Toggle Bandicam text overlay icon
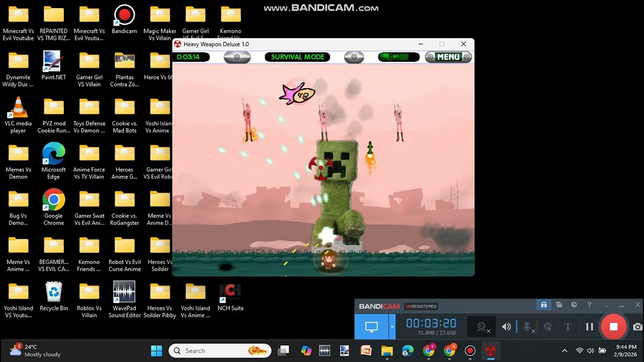Image resolution: width=644 pixels, height=362 pixels. click(x=568, y=327)
